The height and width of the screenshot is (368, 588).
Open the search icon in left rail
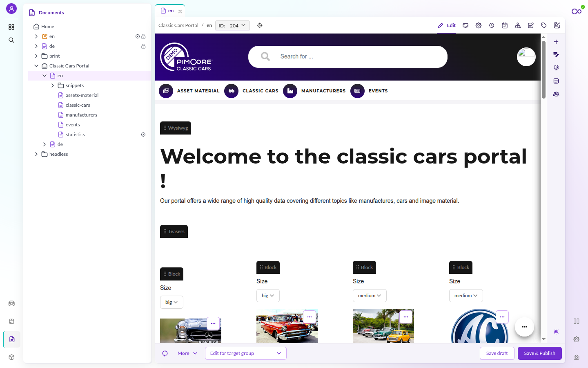point(11,40)
